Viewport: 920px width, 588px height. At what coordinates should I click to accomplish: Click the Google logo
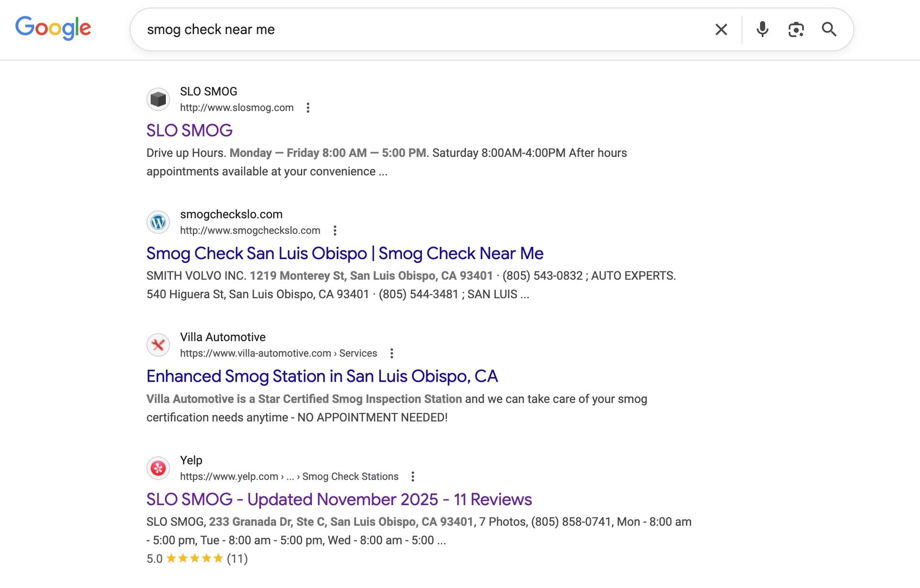(x=53, y=28)
